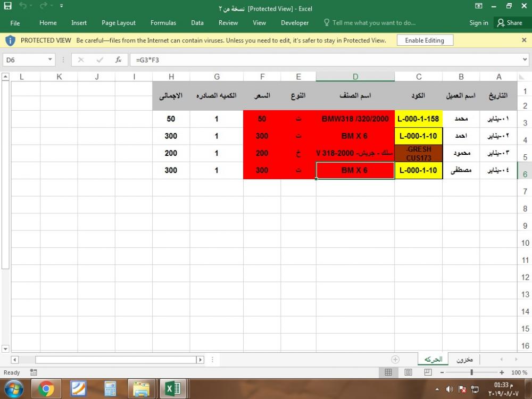Click the Name Box showing D6
Viewport: 532px width, 399px height.
[x=24, y=60]
